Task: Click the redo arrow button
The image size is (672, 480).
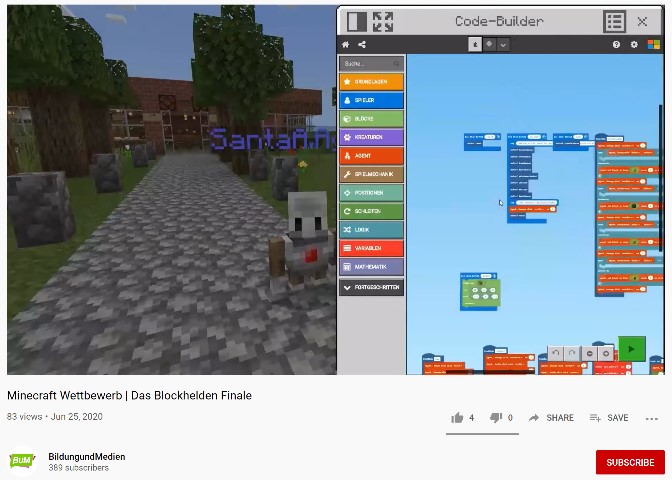Action: 572,353
